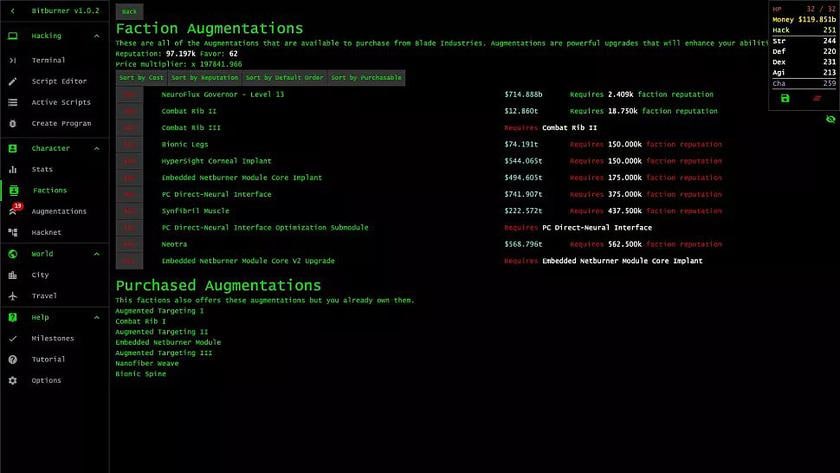Click Embedded Netburner Module purchased entry
Image resolution: width=840 pixels, height=473 pixels.
pos(168,342)
